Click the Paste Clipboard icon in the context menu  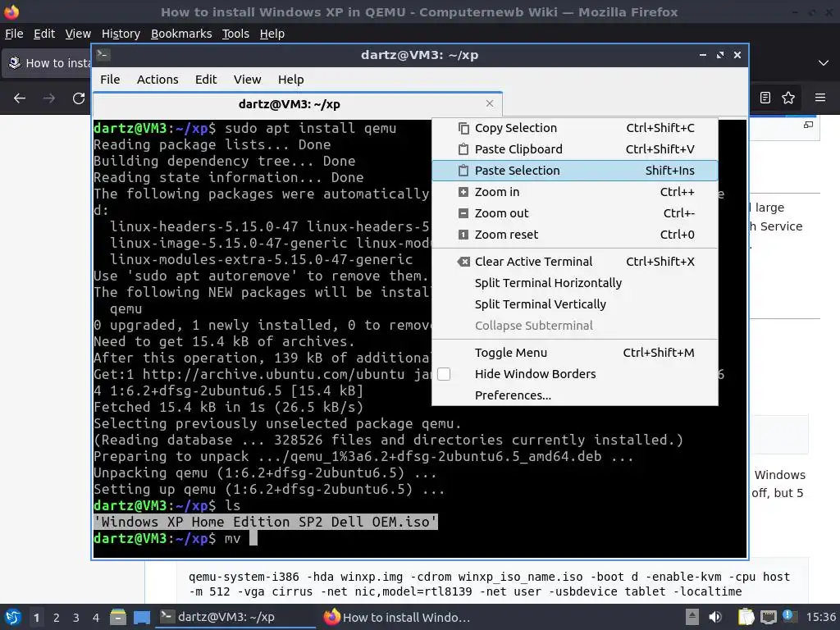[463, 149]
